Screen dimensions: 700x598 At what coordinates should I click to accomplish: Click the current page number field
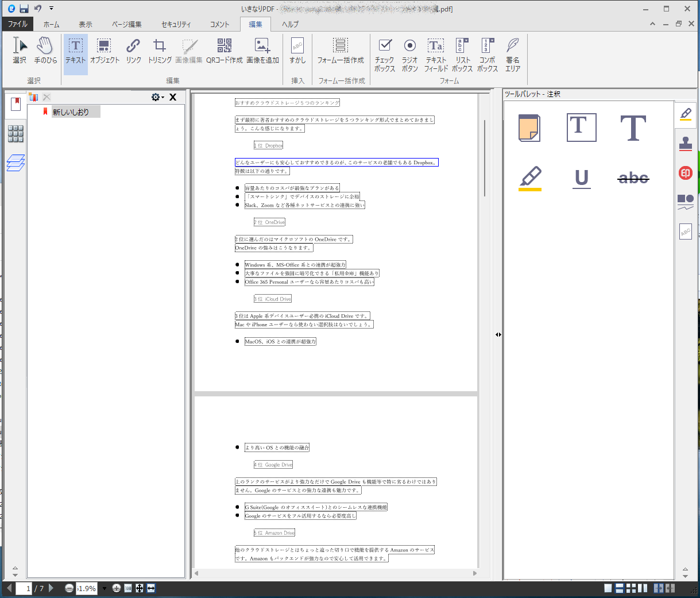pyautogui.click(x=24, y=588)
